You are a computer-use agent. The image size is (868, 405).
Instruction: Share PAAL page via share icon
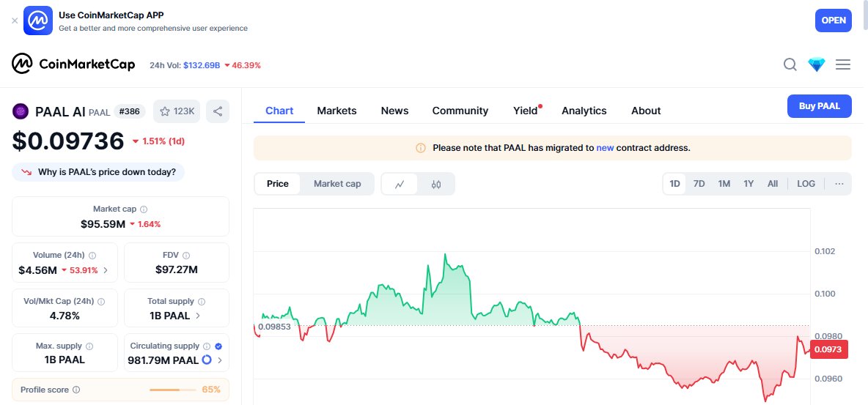click(x=218, y=111)
